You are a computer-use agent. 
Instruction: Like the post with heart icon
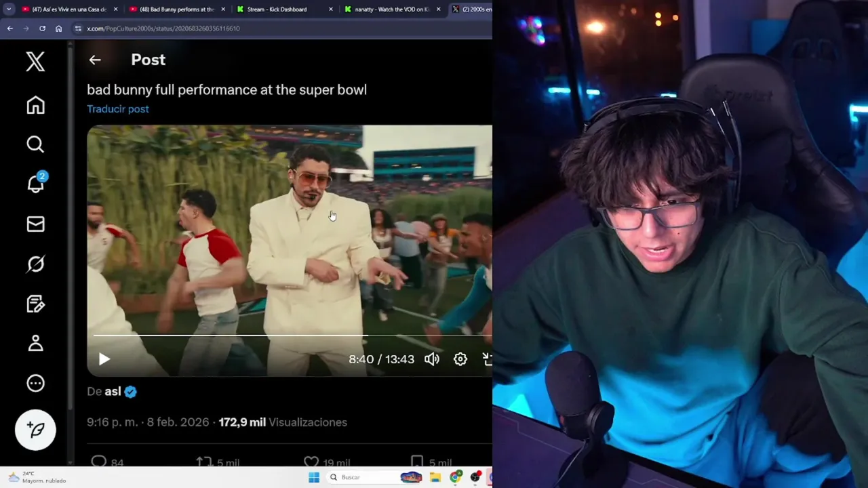(311, 462)
